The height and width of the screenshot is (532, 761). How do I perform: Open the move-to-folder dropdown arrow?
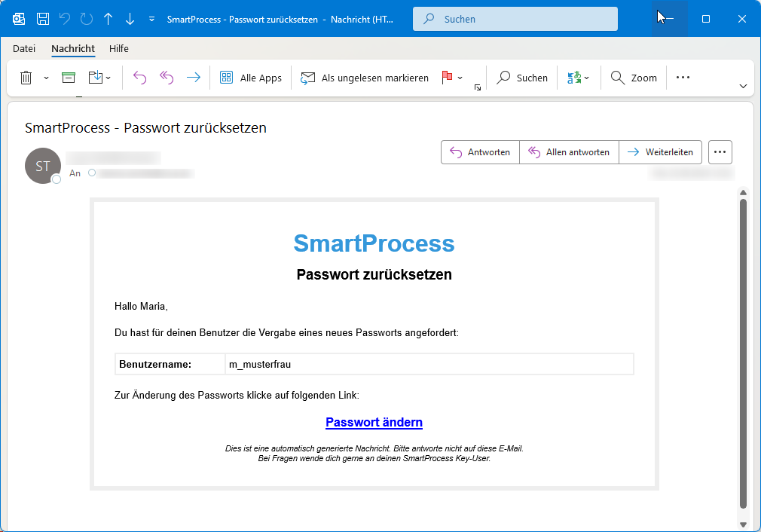point(108,78)
